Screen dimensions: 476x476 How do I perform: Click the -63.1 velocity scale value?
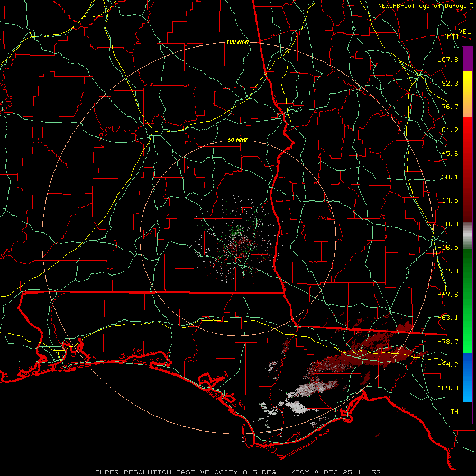(448, 318)
